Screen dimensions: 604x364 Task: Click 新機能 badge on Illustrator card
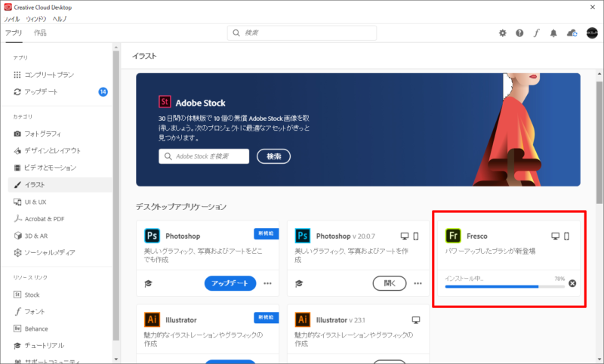pos(267,317)
